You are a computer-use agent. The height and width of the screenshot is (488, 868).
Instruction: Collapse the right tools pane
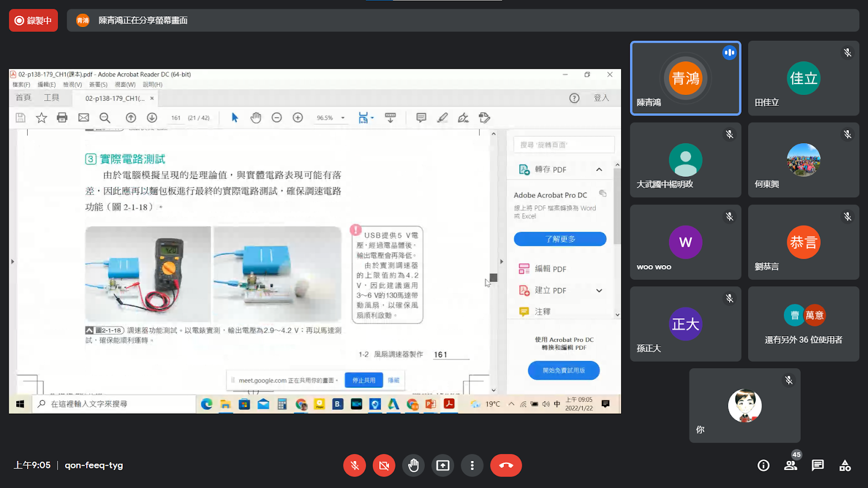501,261
